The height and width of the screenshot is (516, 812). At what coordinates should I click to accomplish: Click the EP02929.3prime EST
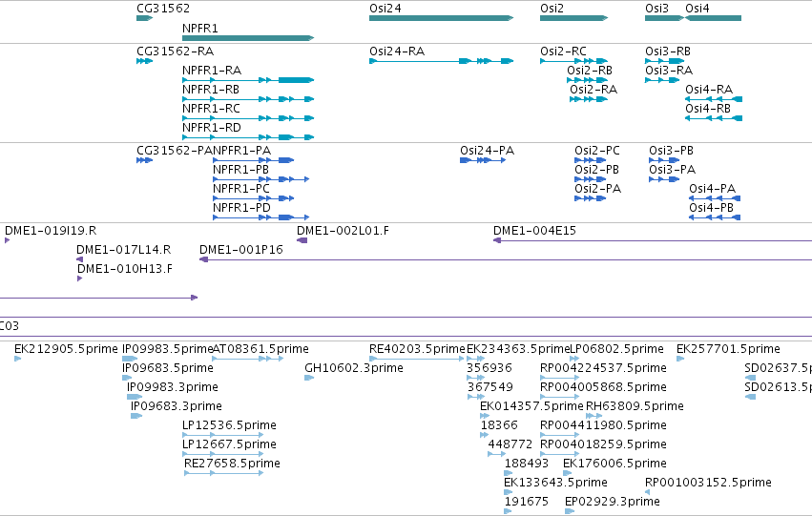coord(570,512)
